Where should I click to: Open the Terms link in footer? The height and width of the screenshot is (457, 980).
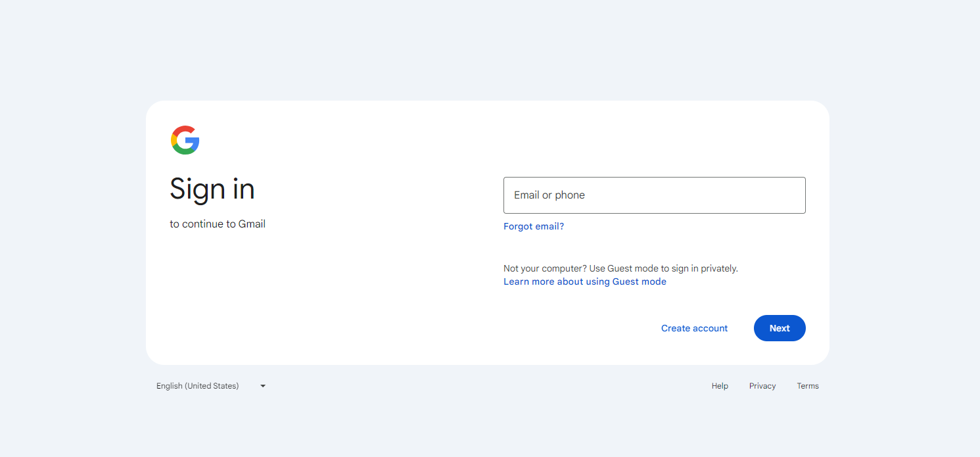808,386
